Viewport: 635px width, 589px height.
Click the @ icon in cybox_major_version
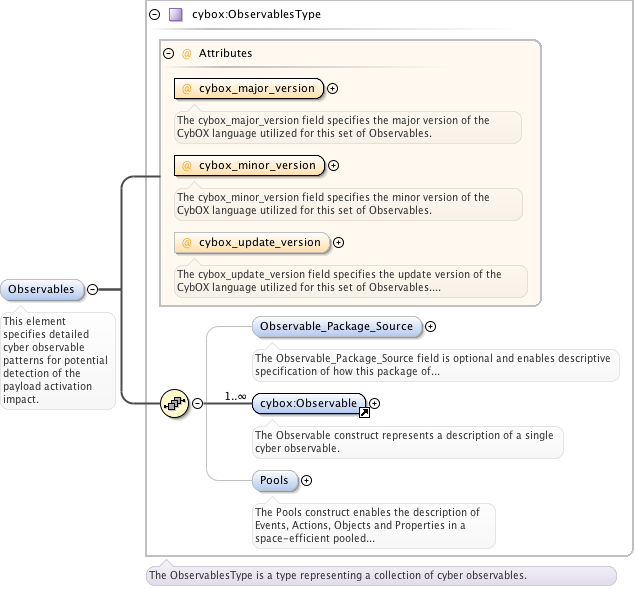[x=187, y=89]
